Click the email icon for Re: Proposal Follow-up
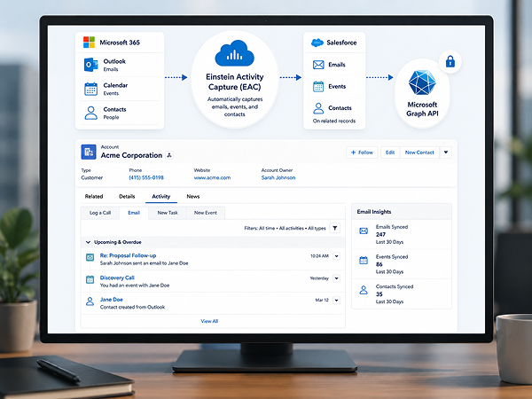The height and width of the screenshot is (399, 532). pyautogui.click(x=90, y=257)
